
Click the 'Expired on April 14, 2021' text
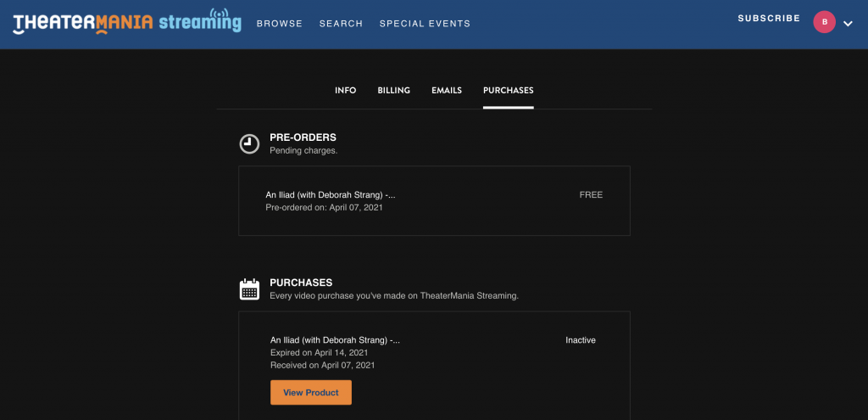(319, 353)
